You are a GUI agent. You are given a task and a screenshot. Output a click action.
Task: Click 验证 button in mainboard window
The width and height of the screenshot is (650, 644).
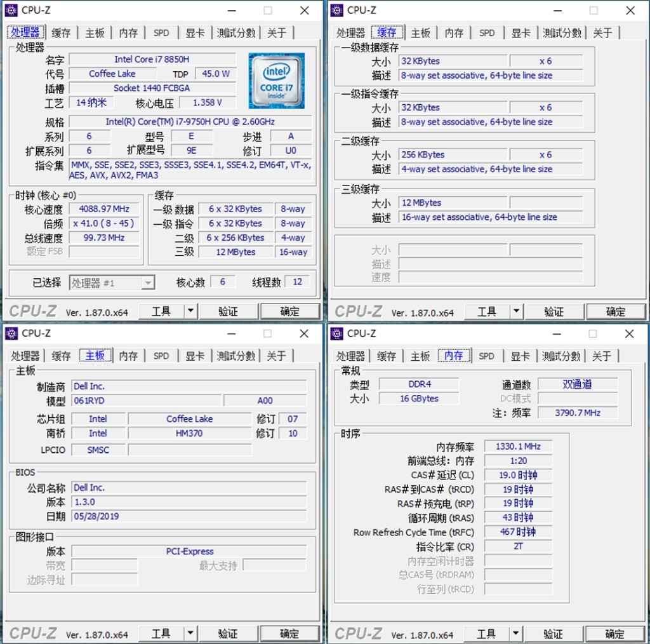(229, 634)
